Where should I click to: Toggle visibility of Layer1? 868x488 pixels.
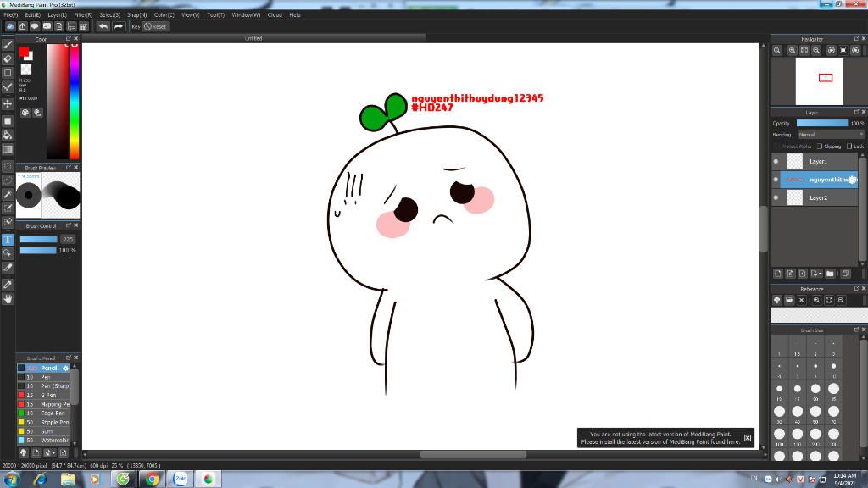(776, 162)
